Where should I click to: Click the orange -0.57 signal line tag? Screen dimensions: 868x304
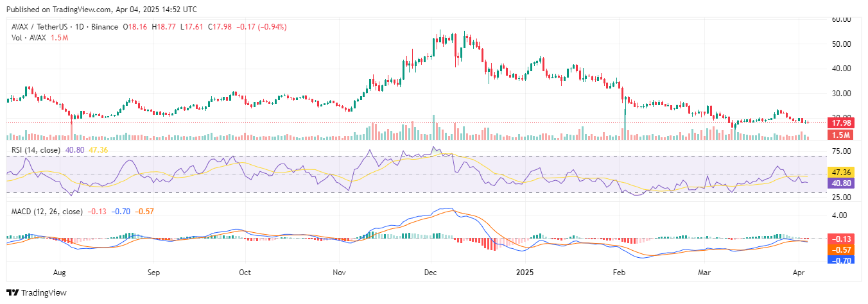click(x=841, y=249)
